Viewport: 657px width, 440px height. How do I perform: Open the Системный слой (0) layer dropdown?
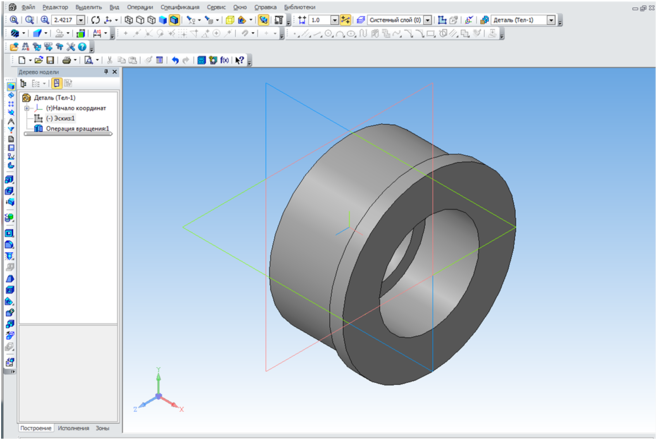click(428, 20)
